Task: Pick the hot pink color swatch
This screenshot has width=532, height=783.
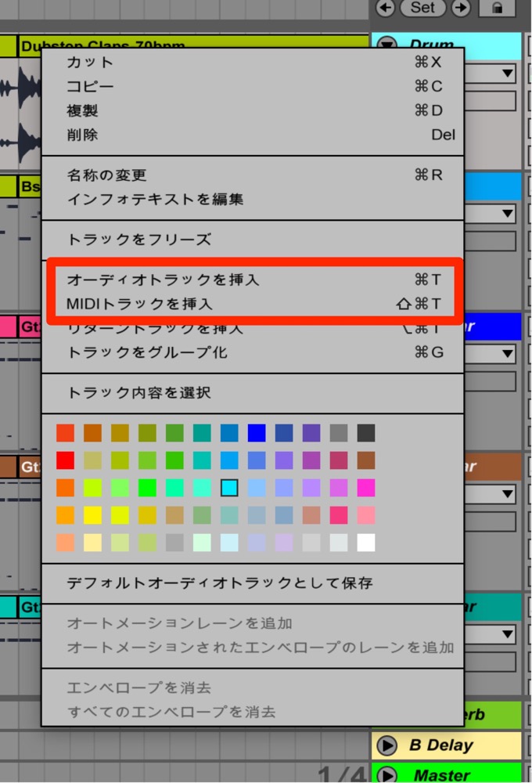Action: click(339, 515)
